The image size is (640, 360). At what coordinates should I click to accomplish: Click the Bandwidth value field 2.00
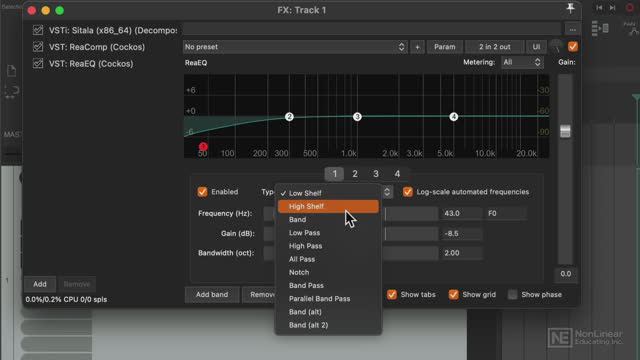(x=461, y=253)
